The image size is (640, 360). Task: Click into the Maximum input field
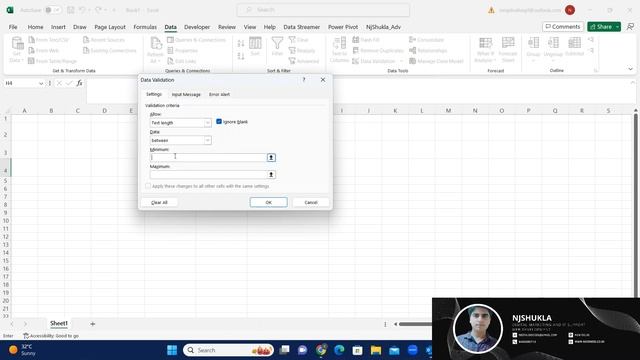(208, 175)
